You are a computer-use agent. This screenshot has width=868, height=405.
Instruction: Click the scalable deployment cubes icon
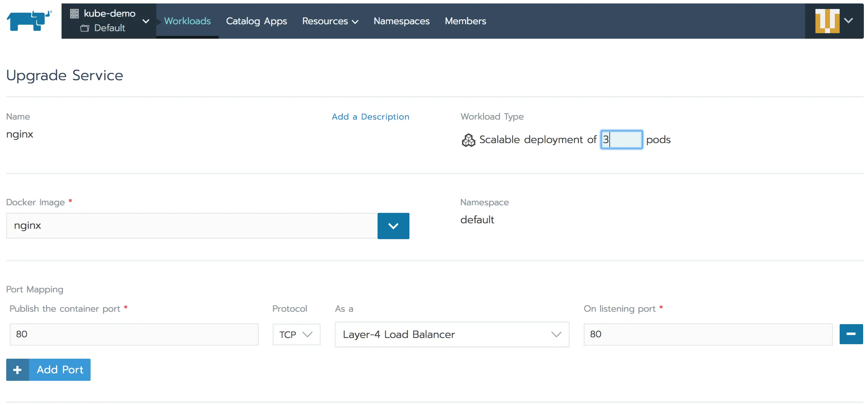[x=468, y=140]
